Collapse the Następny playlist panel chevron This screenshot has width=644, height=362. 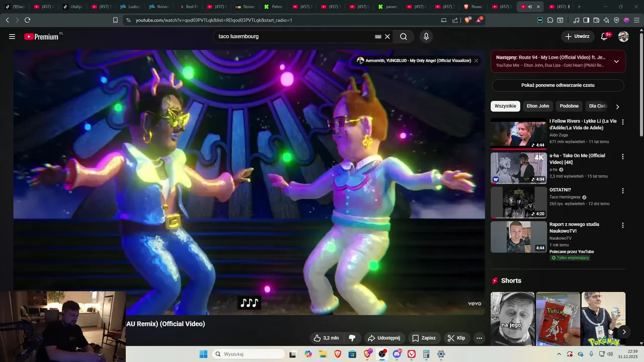[x=616, y=61]
